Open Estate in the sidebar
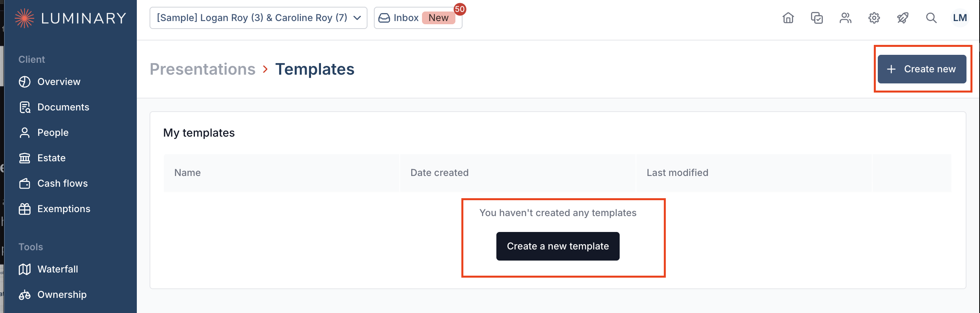 point(51,158)
